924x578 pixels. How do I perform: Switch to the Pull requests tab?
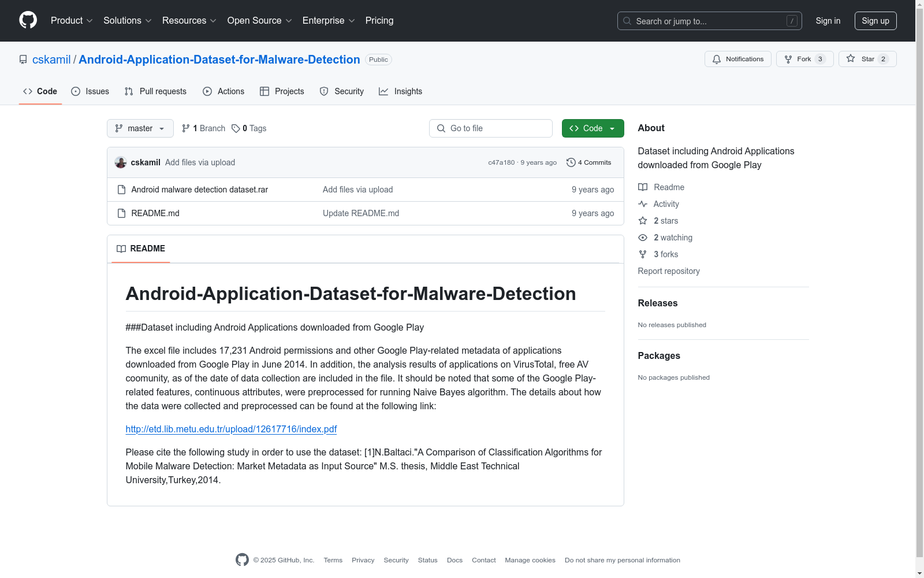pyautogui.click(x=155, y=91)
